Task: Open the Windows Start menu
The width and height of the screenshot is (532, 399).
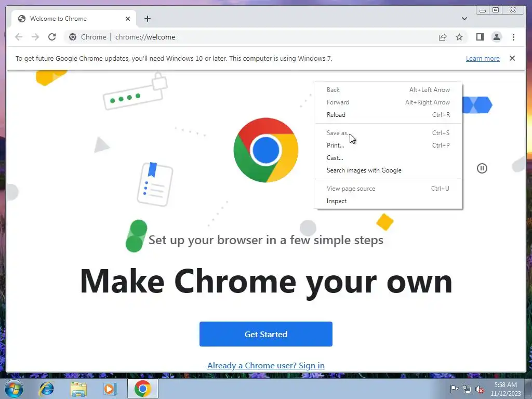Action: click(14, 389)
